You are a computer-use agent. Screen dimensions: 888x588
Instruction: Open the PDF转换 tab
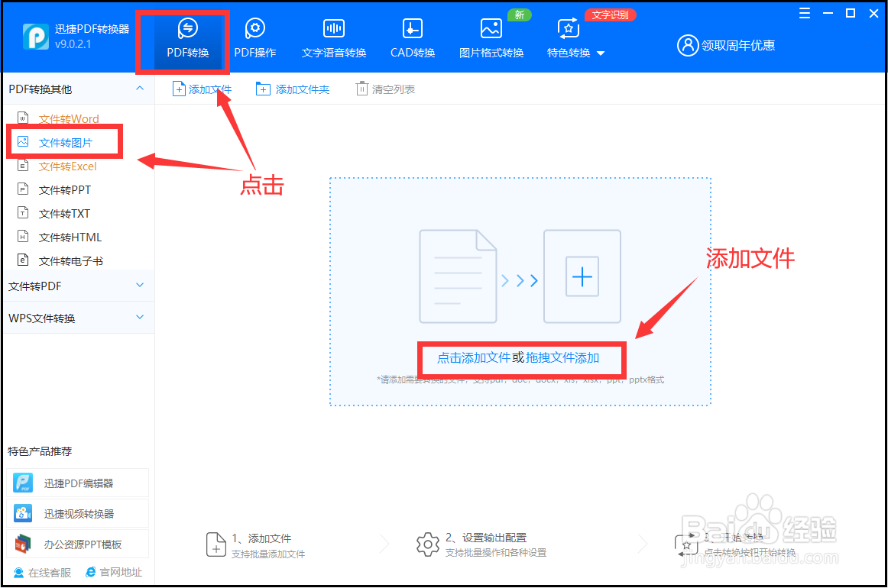pyautogui.click(x=187, y=40)
